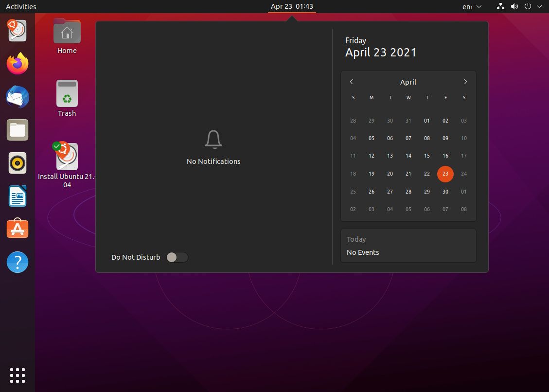The image size is (549, 392).
Task: Select day 29 in last April week
Action: (x=427, y=192)
